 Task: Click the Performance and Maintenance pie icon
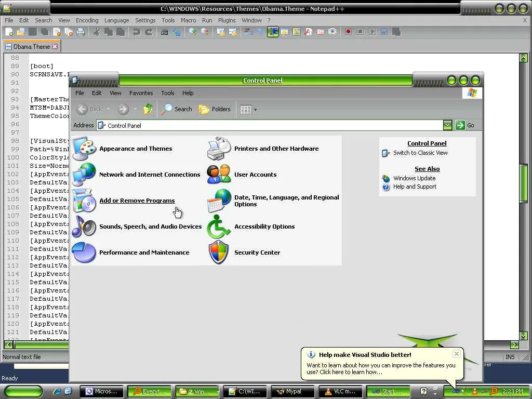pos(84,252)
